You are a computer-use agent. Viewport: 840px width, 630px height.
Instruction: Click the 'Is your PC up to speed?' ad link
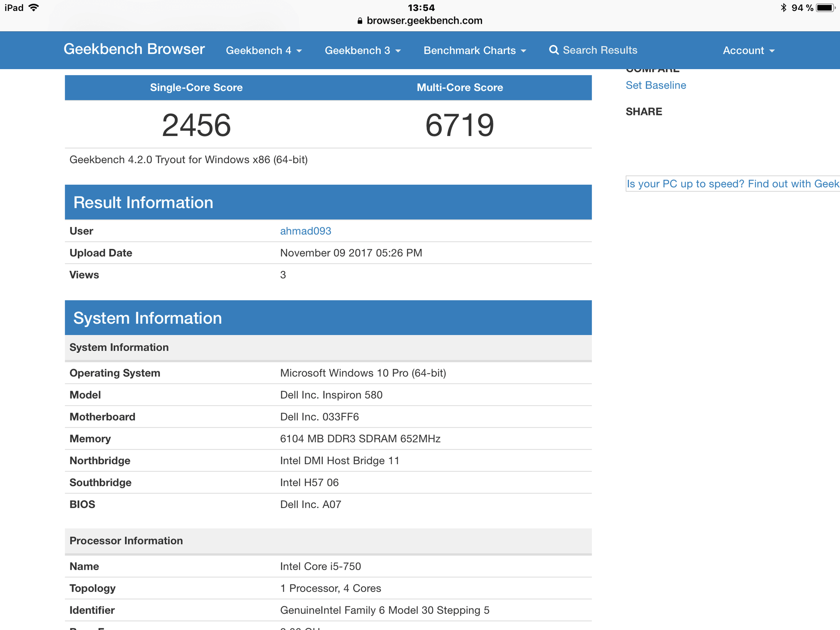pyautogui.click(x=733, y=184)
